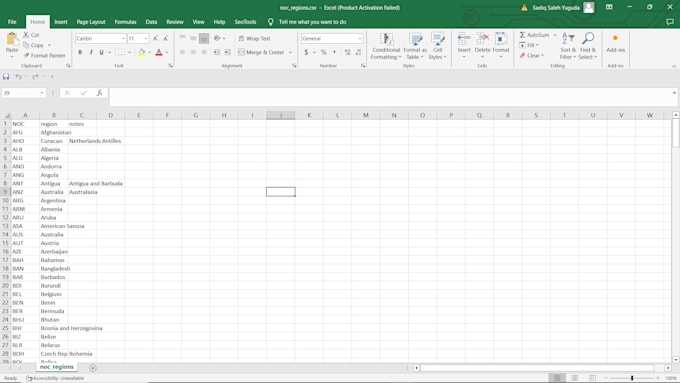Switch to the Review tab
This screenshot has width=680, height=383.
coord(175,22)
